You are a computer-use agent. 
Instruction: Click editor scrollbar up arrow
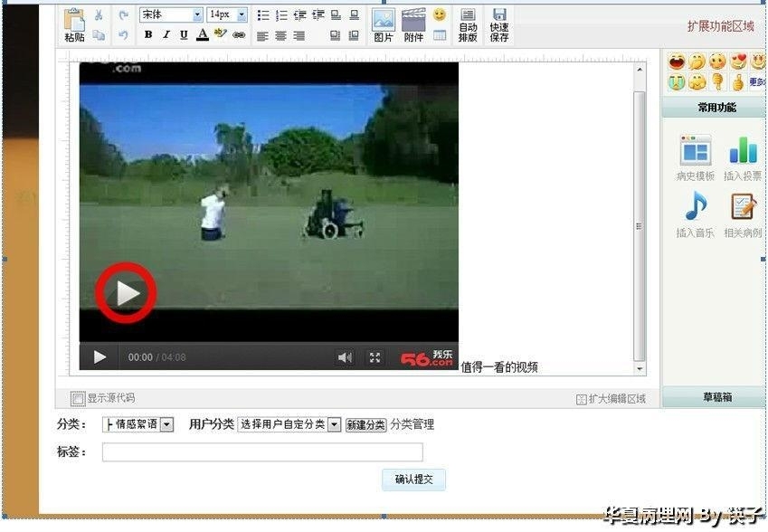(640, 70)
